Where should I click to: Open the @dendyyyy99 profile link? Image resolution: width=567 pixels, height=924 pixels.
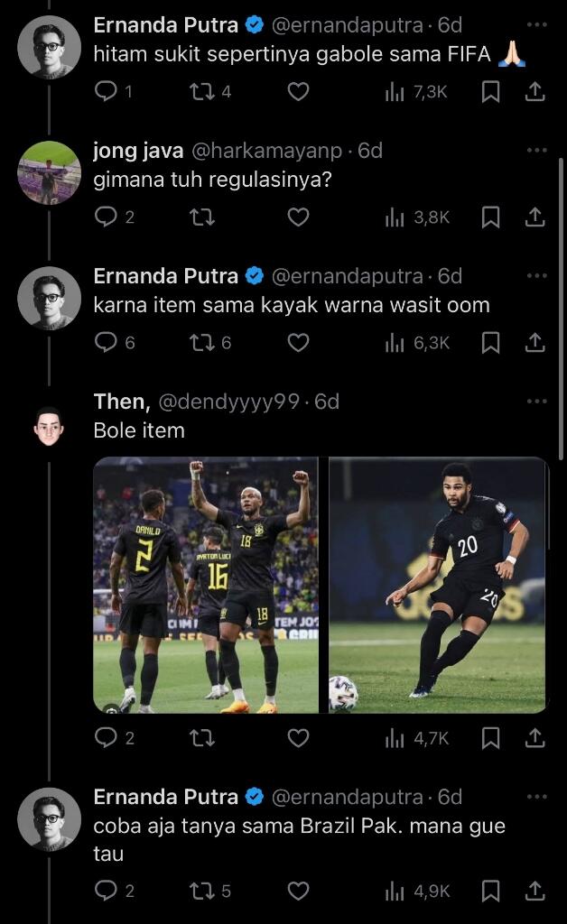click(228, 402)
